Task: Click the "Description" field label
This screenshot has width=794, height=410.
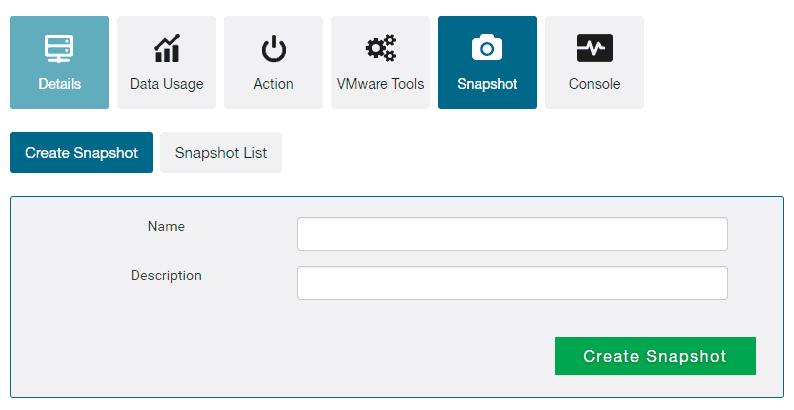Action: 166,275
